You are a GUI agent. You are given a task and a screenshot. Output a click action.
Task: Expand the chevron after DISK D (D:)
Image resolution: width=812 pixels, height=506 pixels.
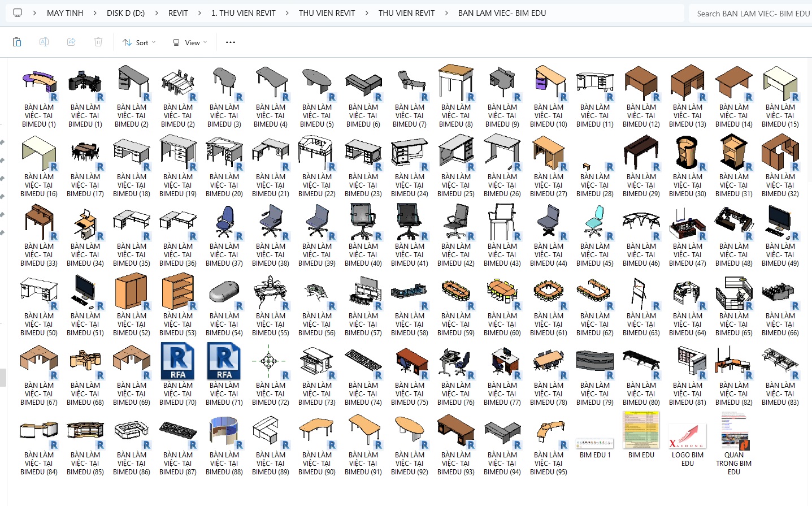tap(157, 13)
